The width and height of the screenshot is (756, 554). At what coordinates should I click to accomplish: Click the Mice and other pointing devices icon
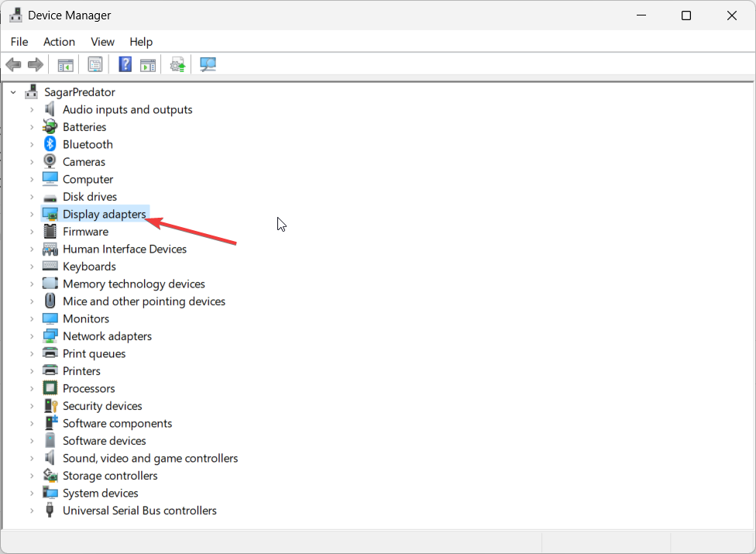[50, 301]
